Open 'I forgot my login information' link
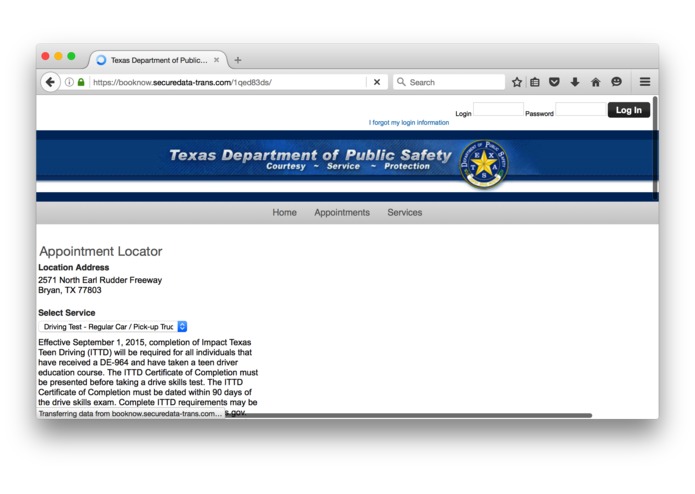This screenshot has width=695, height=494. tap(409, 123)
